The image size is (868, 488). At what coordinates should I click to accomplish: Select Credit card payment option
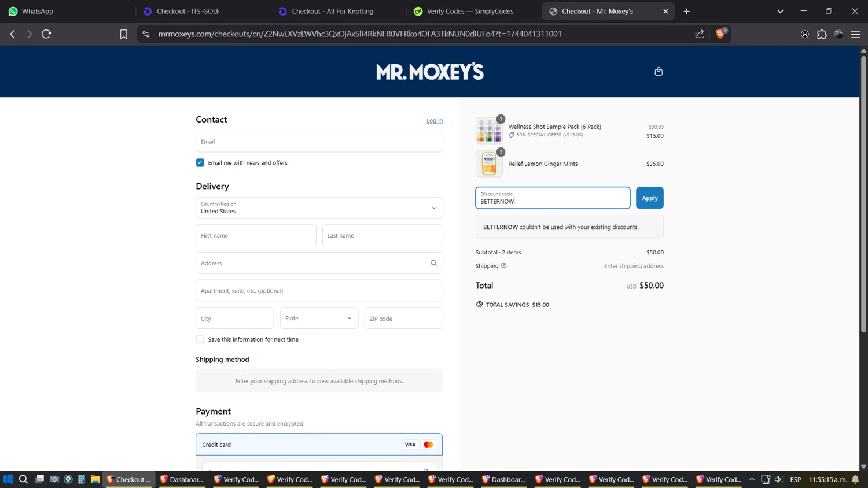(319, 445)
